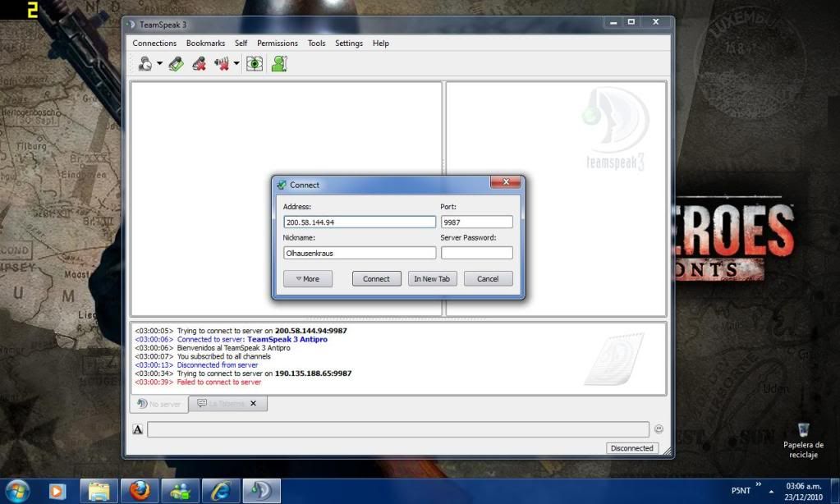Viewport: 840px width, 504px height.
Task: Open the Papelera de reciclaje desktop icon
Action: click(803, 440)
